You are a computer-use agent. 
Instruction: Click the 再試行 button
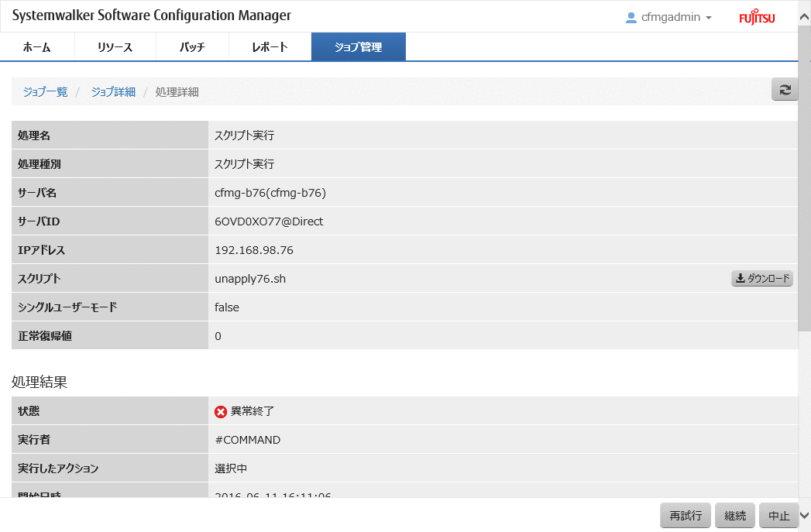pyautogui.click(x=686, y=516)
